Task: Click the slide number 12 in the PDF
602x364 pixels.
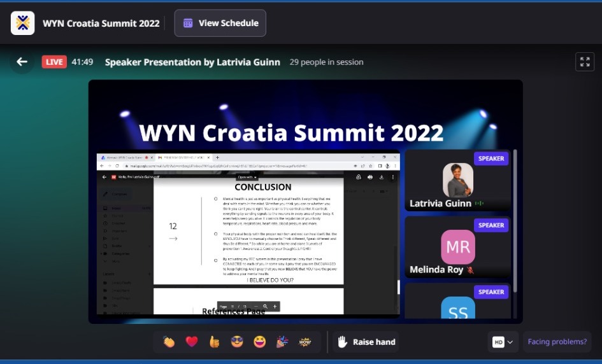Action: (173, 227)
